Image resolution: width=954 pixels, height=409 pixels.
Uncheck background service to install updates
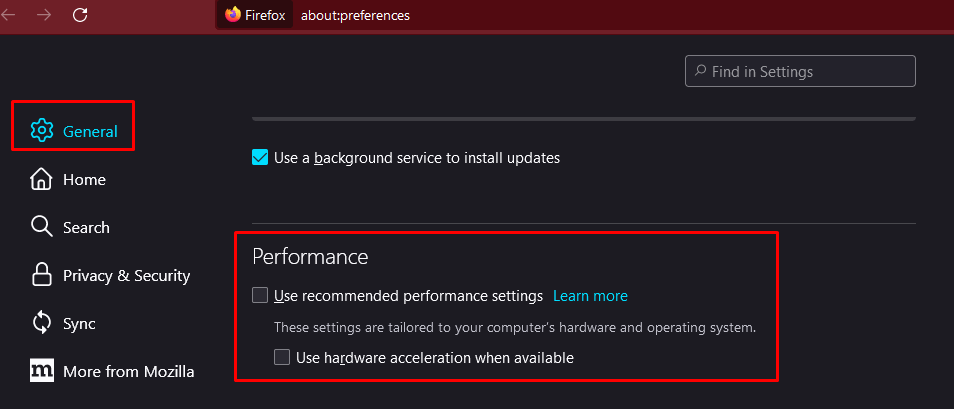point(260,157)
